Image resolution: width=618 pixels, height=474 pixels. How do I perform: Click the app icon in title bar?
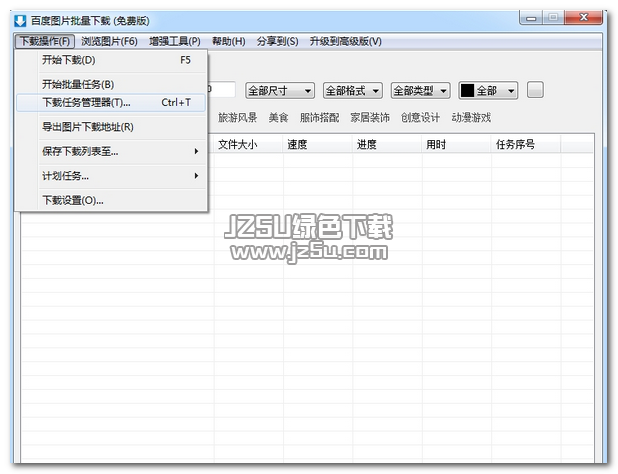pos(20,20)
